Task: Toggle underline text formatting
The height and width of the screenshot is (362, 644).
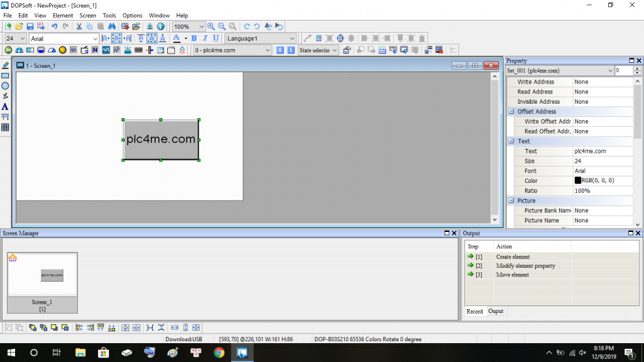Action: point(216,38)
